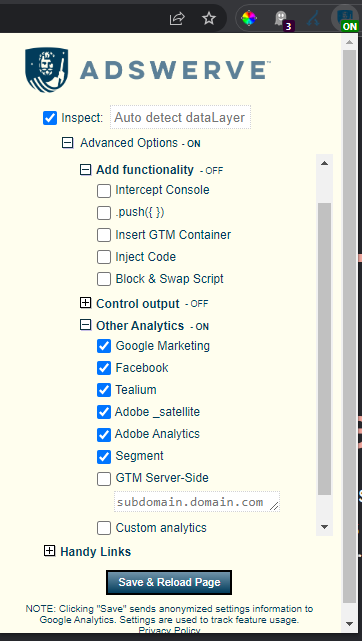Click the Auto detect dataLayer input field

[x=180, y=118]
